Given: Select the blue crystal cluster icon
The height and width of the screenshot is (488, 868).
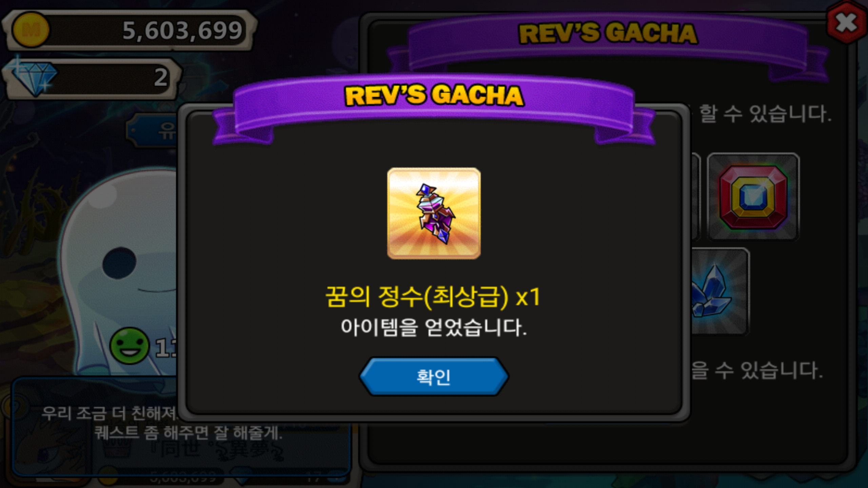Looking at the screenshot, I should 719,291.
